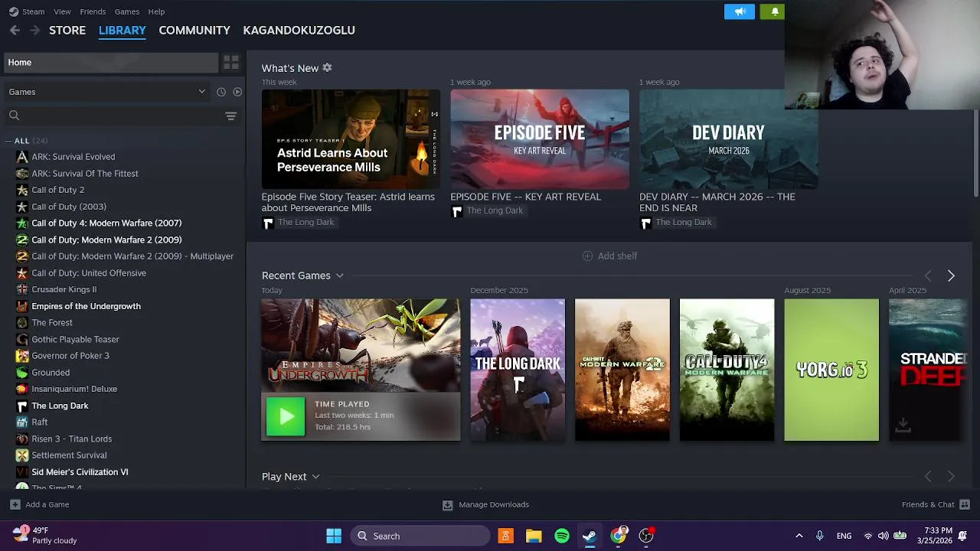Go to the COMMUNITY tab
The width and height of the screenshot is (980, 551).
pos(194,30)
